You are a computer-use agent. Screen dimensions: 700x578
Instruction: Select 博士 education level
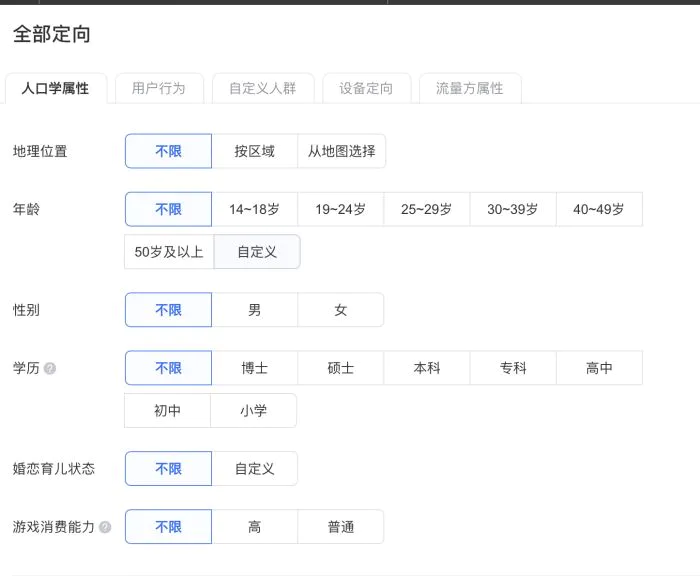254,368
